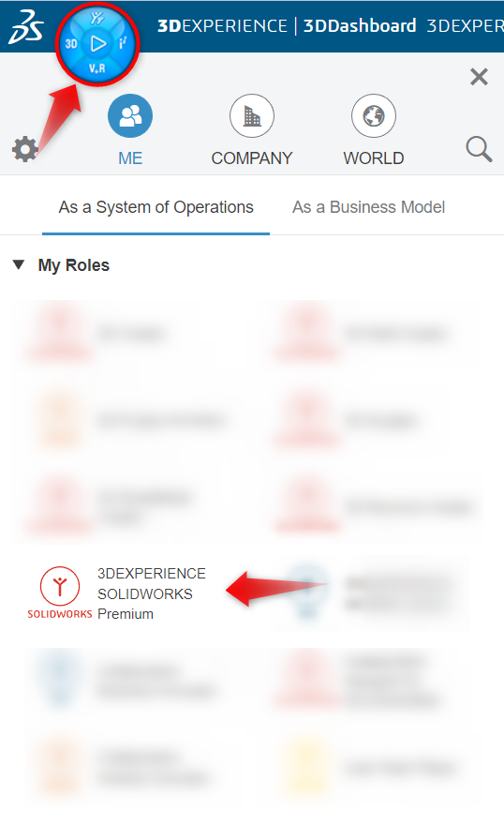The image size is (504, 826).
Task: Open the 3DEXPERIENCE SOLIDWORKS Premium role
Action: point(117,593)
